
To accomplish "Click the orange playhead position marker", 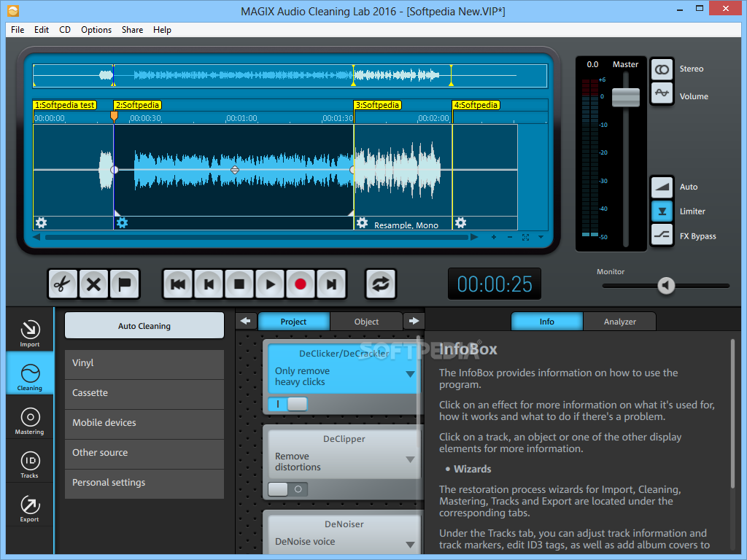I will click(114, 116).
